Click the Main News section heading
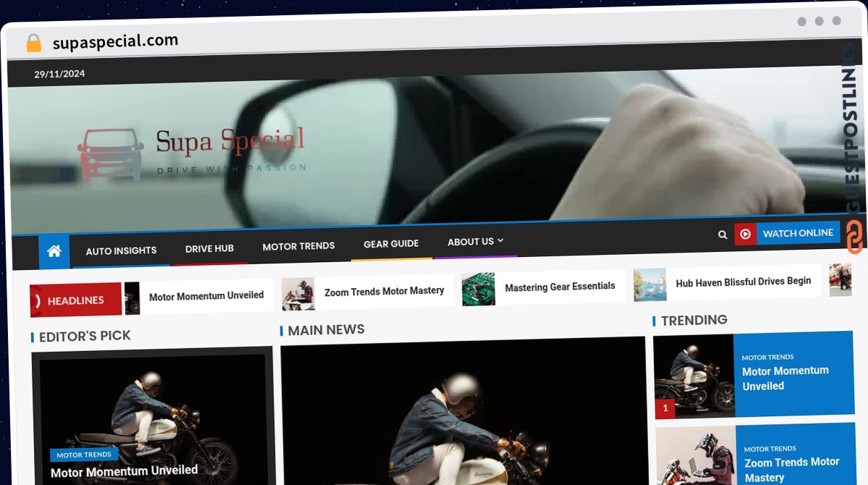 pyautogui.click(x=326, y=330)
